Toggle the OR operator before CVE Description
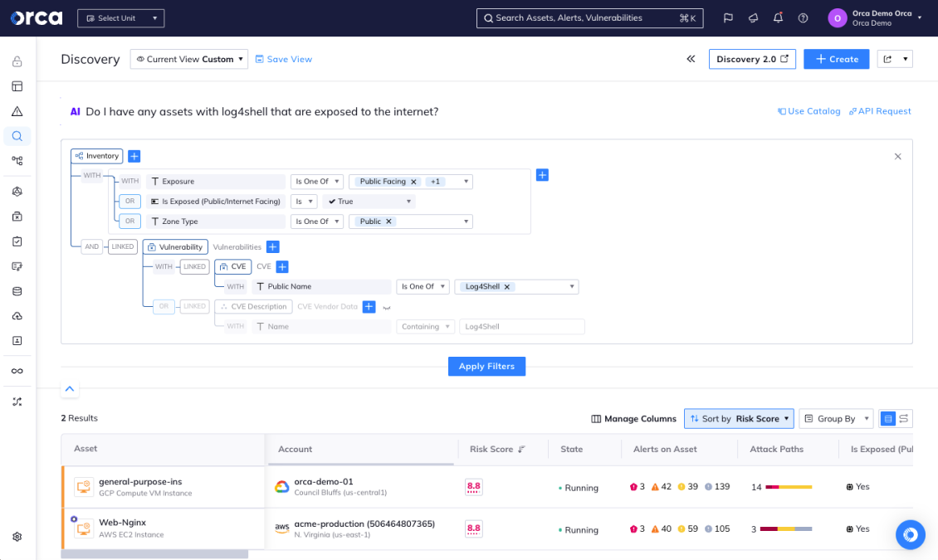 [164, 307]
